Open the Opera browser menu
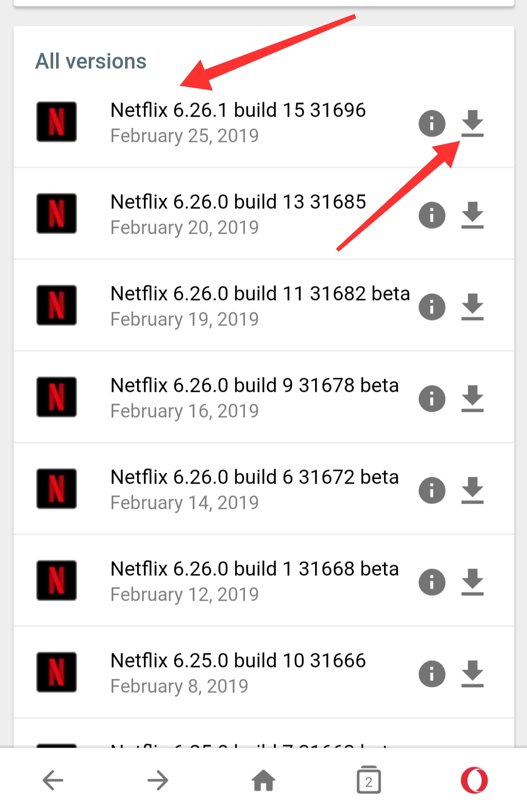 pyautogui.click(x=474, y=780)
